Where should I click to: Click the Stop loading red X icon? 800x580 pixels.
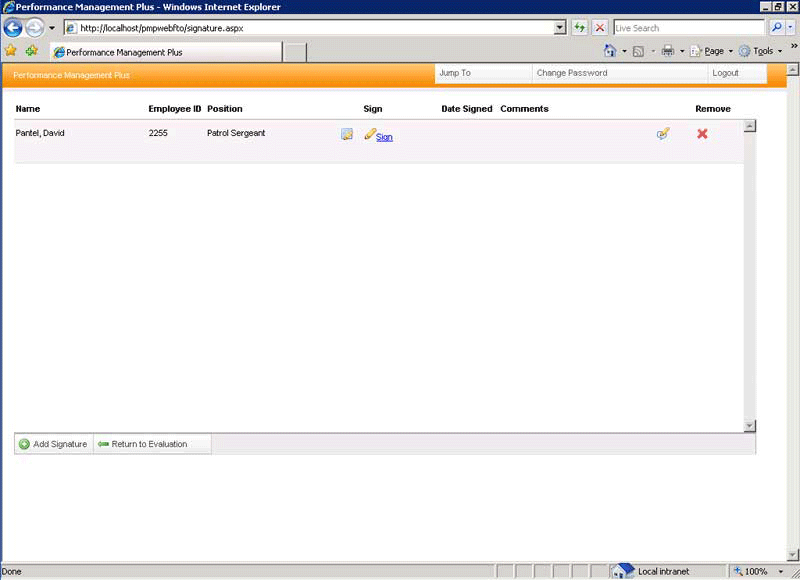(600, 28)
